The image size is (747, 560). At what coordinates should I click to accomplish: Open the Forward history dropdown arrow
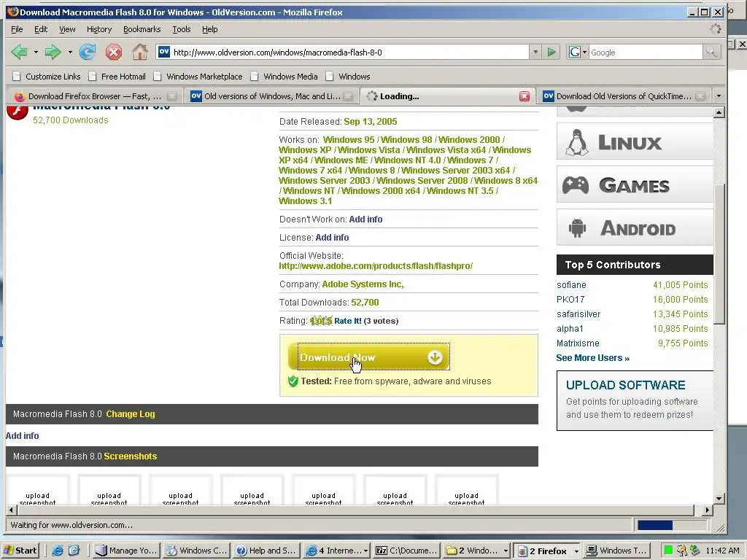70,52
